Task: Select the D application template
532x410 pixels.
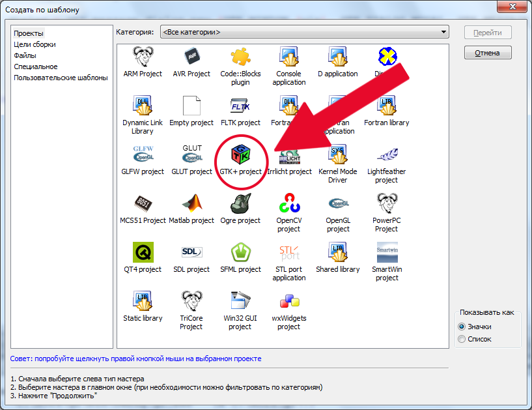Action: click(338, 62)
